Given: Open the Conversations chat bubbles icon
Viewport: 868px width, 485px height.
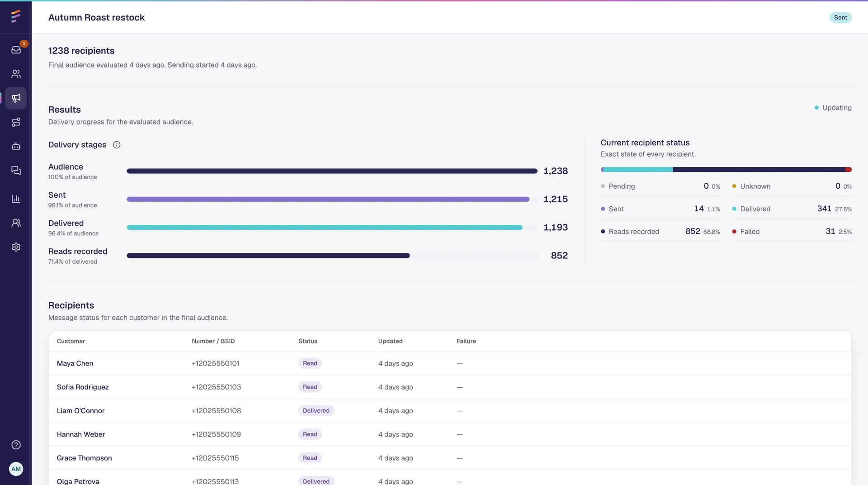Looking at the screenshot, I should click(16, 171).
